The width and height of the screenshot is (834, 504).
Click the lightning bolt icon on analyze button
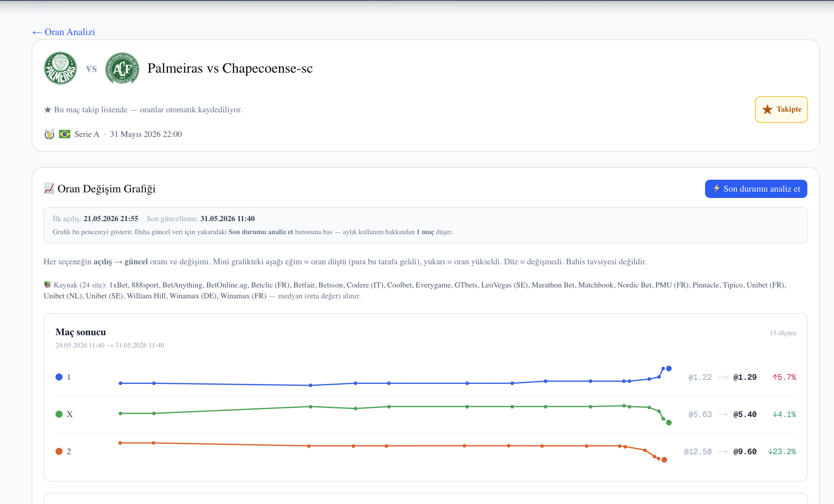pyautogui.click(x=717, y=188)
